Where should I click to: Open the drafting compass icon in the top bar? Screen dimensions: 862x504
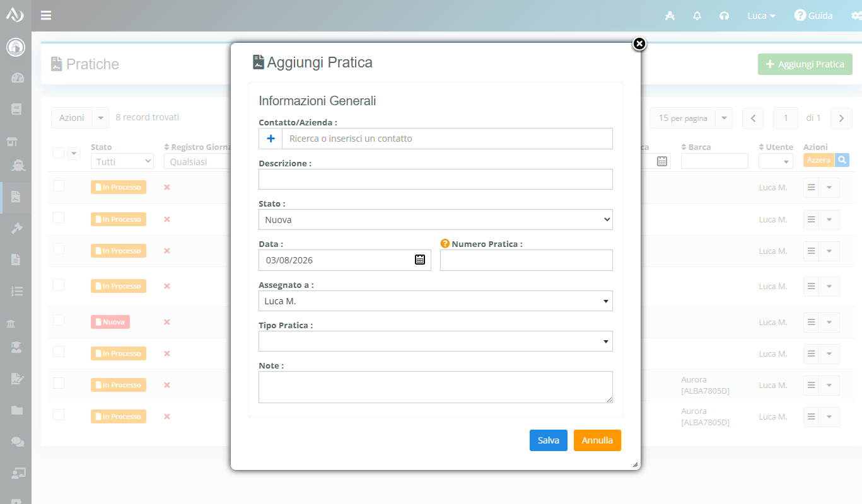click(x=670, y=16)
